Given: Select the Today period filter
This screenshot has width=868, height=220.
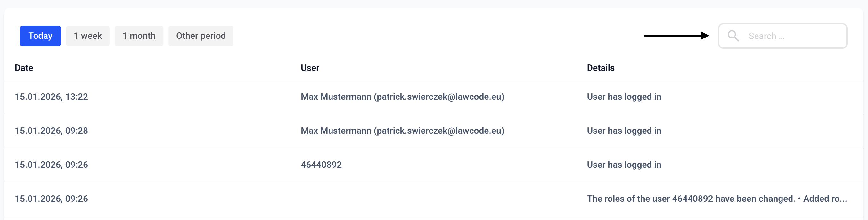Looking at the screenshot, I should (40, 36).
